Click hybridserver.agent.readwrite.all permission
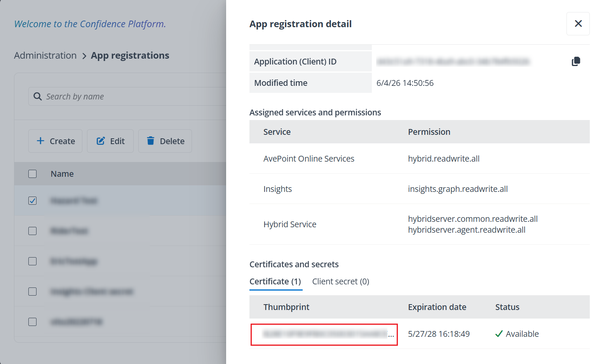The width and height of the screenshot is (603, 364). pos(467,230)
